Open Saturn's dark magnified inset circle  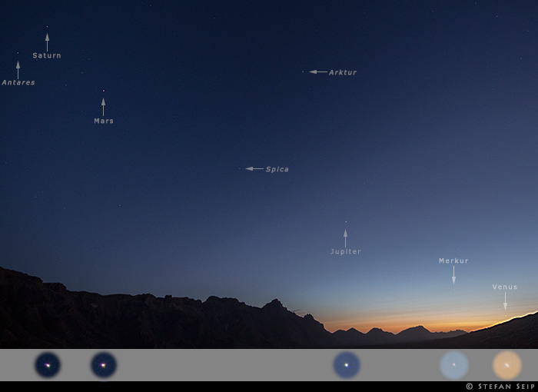pyautogui.click(x=48, y=365)
